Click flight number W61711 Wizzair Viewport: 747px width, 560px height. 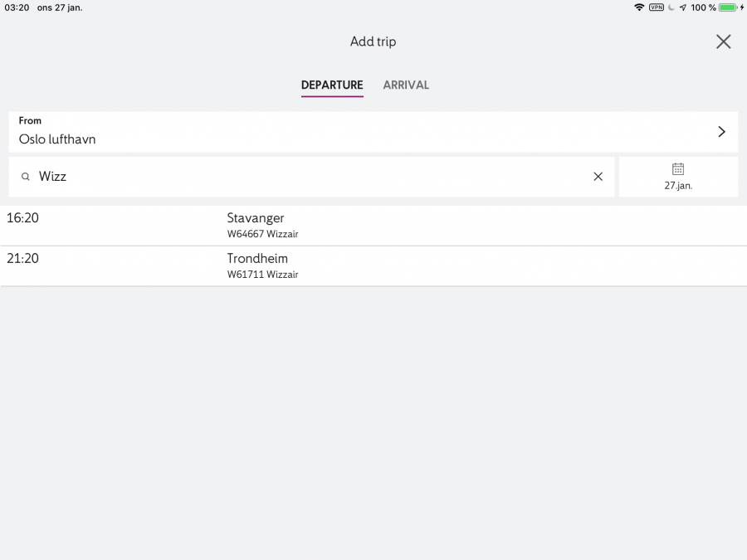click(x=262, y=275)
